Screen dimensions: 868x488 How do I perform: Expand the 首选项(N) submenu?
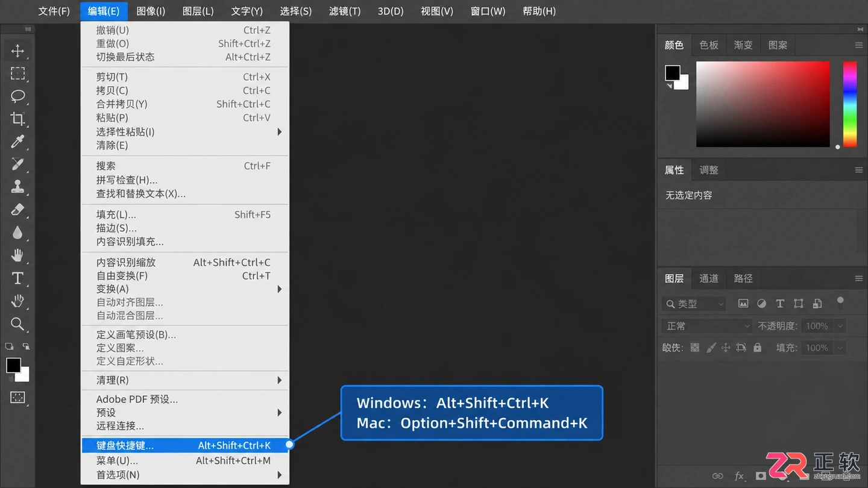[185, 475]
